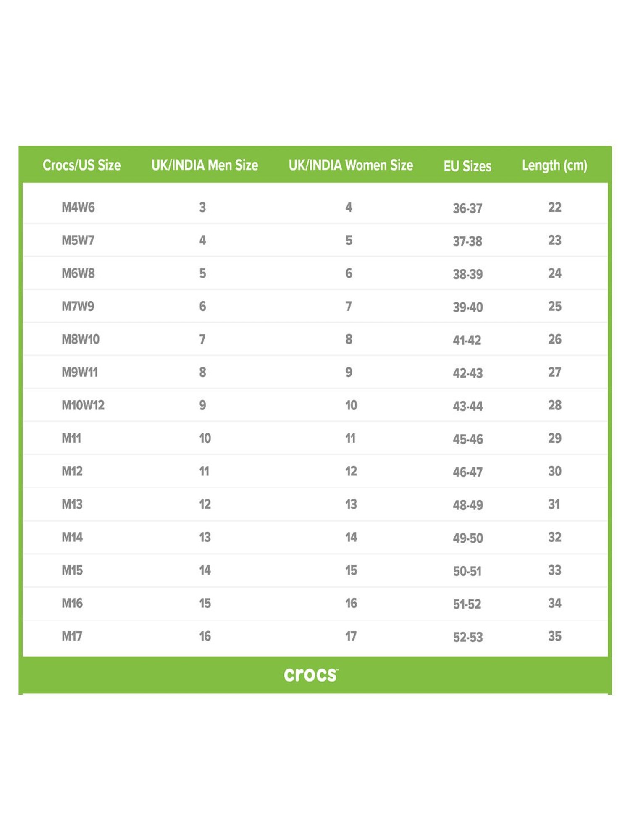Select the length value 29
630x840 pixels.
tap(554, 438)
